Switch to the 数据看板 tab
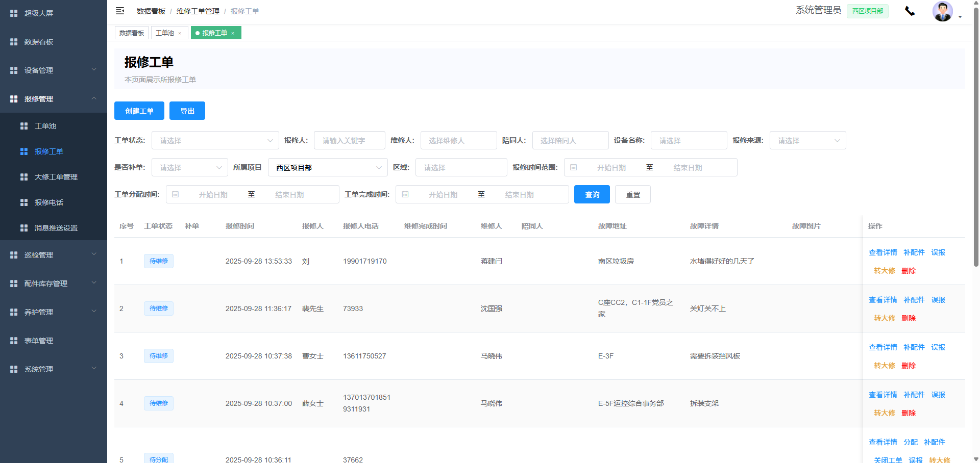This screenshot has height=463, width=980. tap(132, 33)
